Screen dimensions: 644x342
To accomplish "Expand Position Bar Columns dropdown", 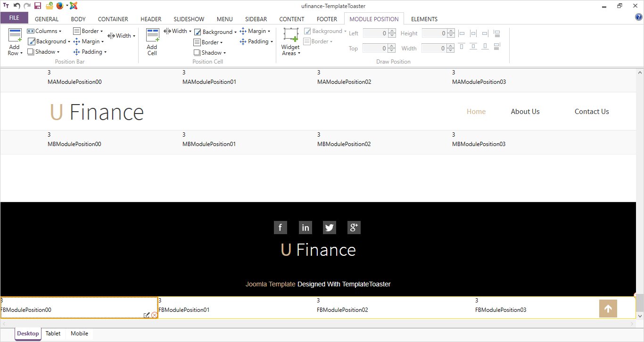I will click(44, 31).
